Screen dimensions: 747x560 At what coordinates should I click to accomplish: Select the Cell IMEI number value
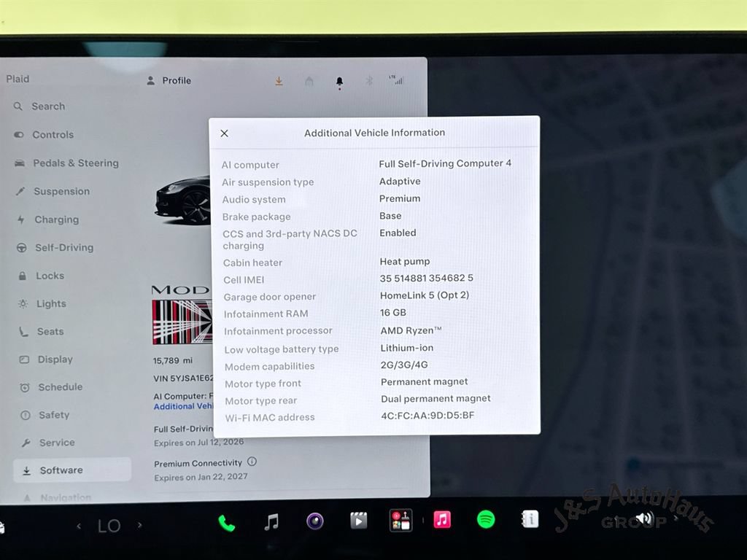pos(426,278)
